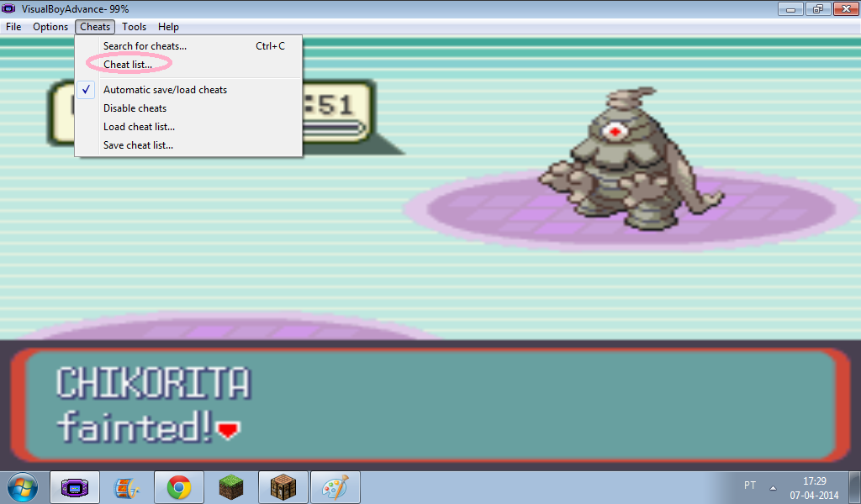Click VisualBoyAdvance taskbar icon
The height and width of the screenshot is (504, 861).
click(x=75, y=487)
